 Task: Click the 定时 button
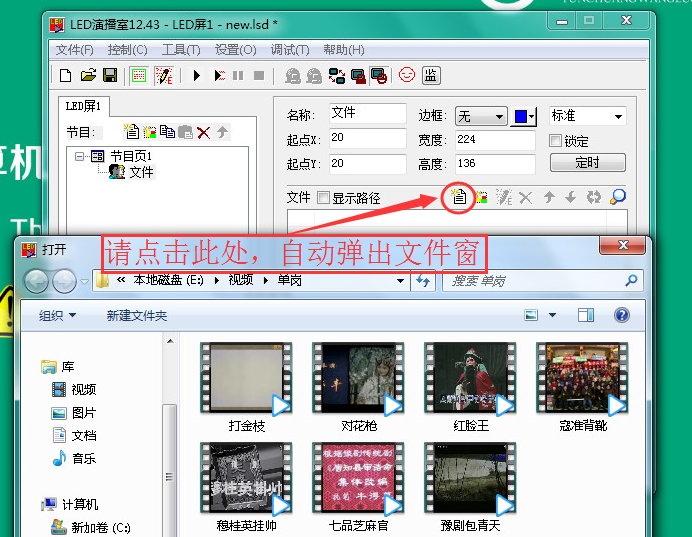pyautogui.click(x=587, y=162)
